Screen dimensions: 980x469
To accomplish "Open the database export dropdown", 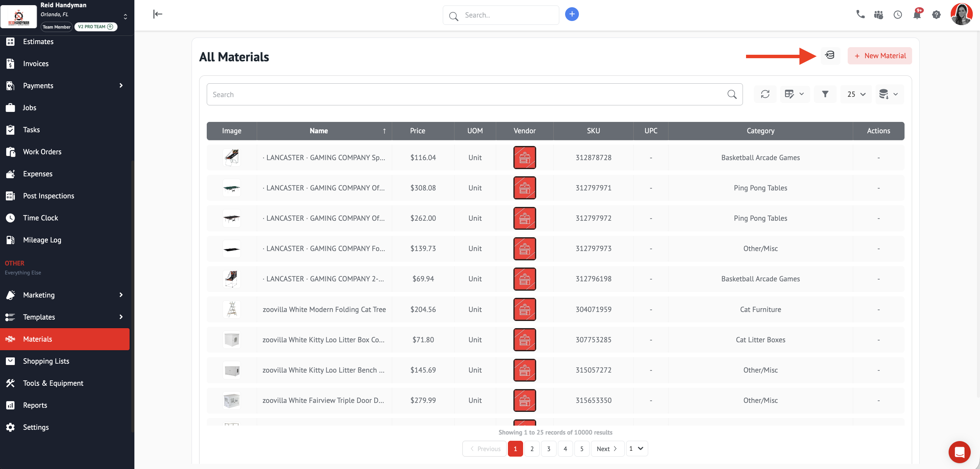I will coord(889,94).
